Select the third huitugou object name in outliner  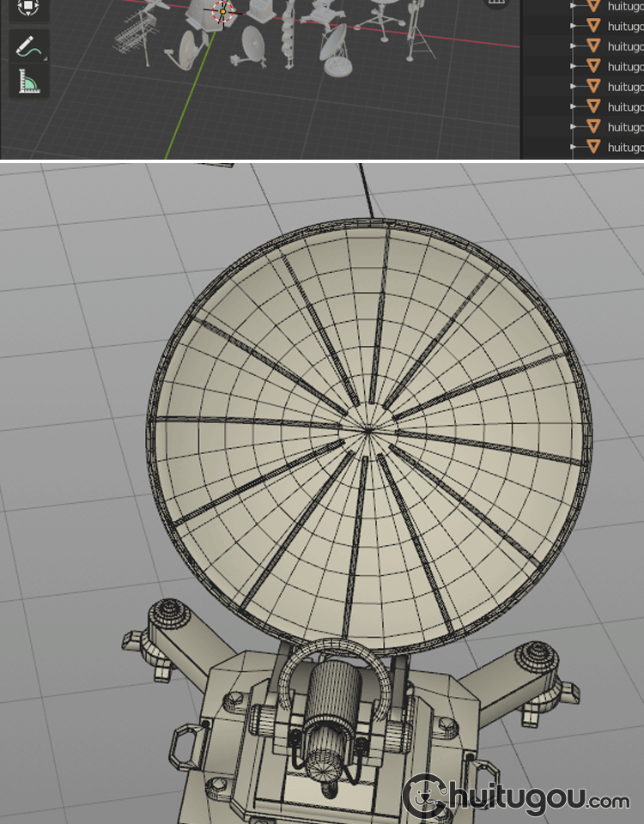click(625, 46)
